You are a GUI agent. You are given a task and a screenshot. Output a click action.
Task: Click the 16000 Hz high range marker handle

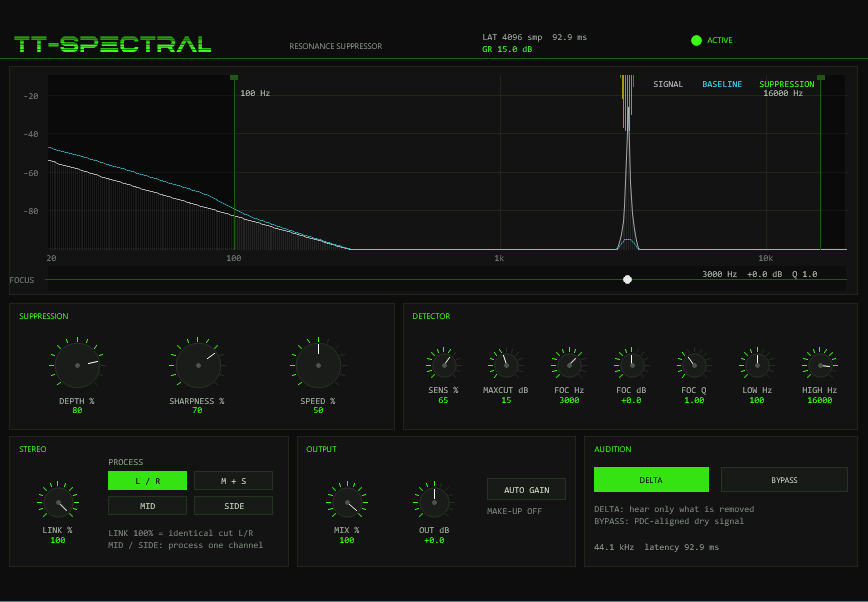point(821,78)
